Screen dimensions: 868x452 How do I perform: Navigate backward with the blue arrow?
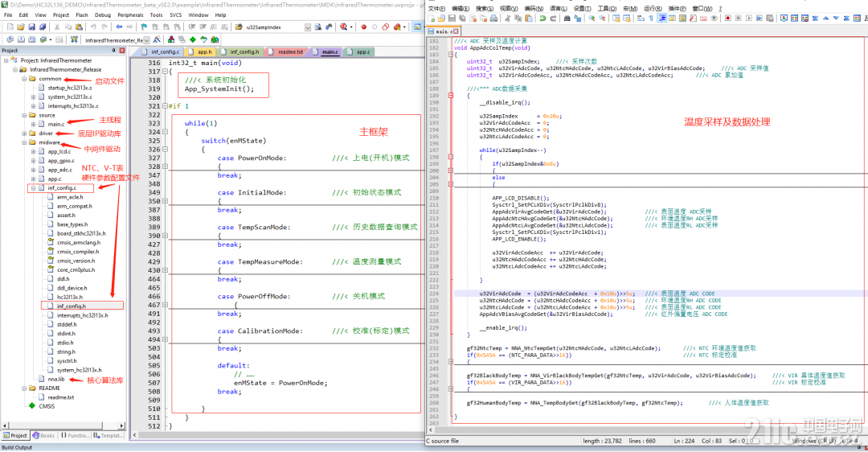[x=119, y=27]
